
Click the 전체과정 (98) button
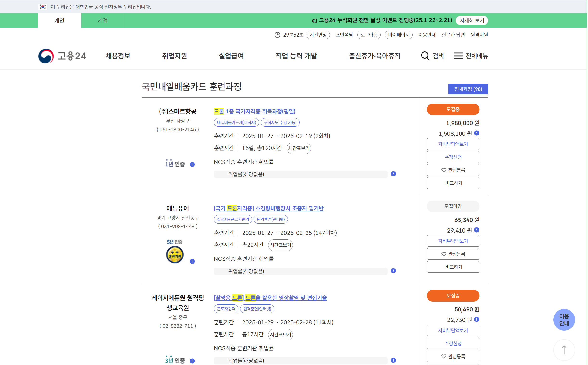pyautogui.click(x=468, y=89)
